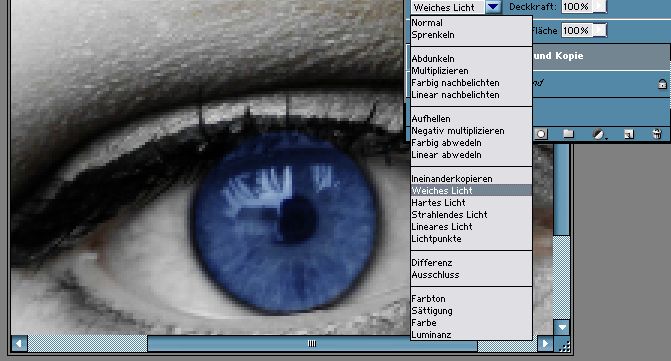Select Differenz blend mode
The image size is (671, 361).
[x=471, y=262]
